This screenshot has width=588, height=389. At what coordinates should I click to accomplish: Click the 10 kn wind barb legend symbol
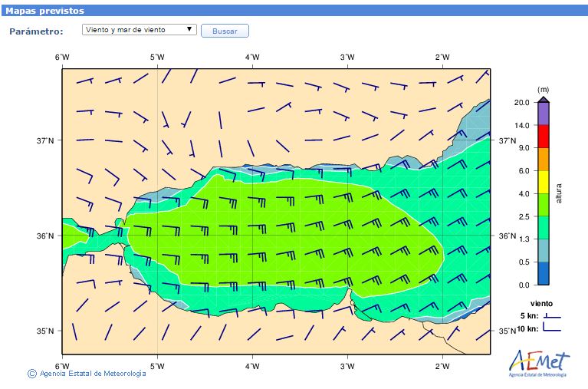click(x=551, y=328)
